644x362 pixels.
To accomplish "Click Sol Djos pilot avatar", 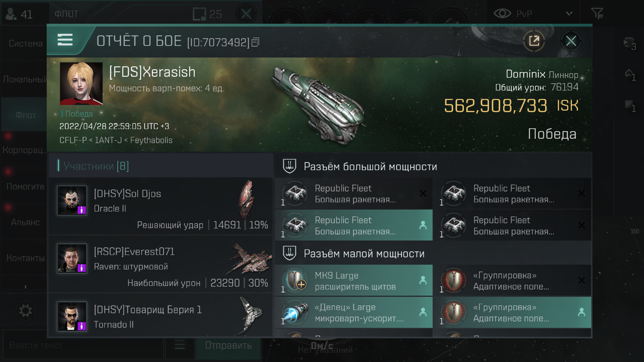I will point(72,200).
